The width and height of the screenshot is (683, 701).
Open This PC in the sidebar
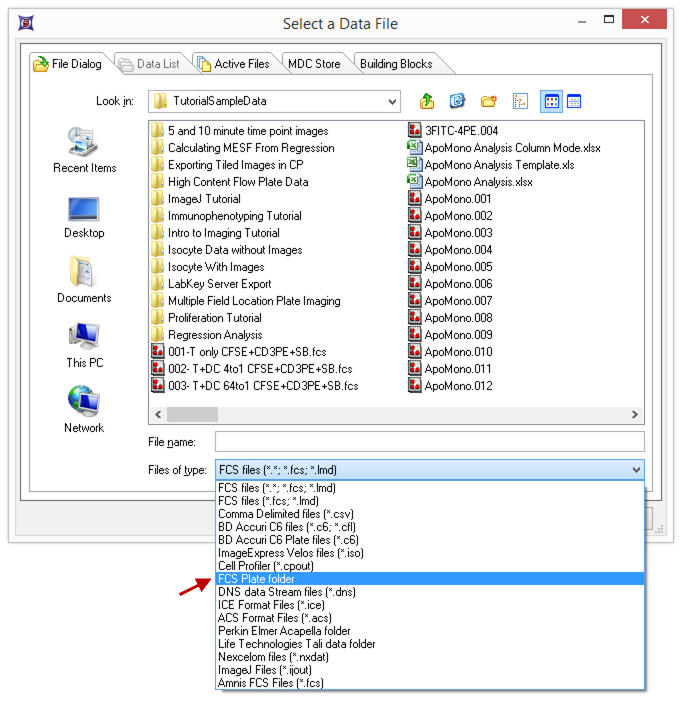(84, 345)
